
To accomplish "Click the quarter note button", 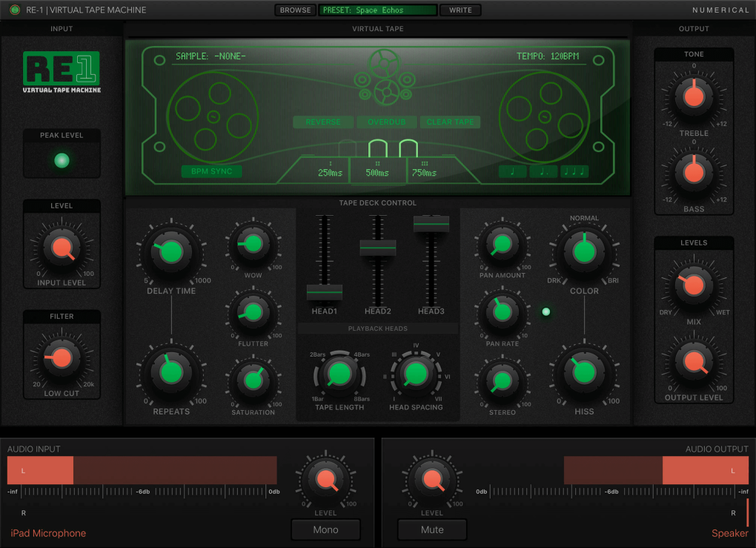I will click(x=512, y=171).
